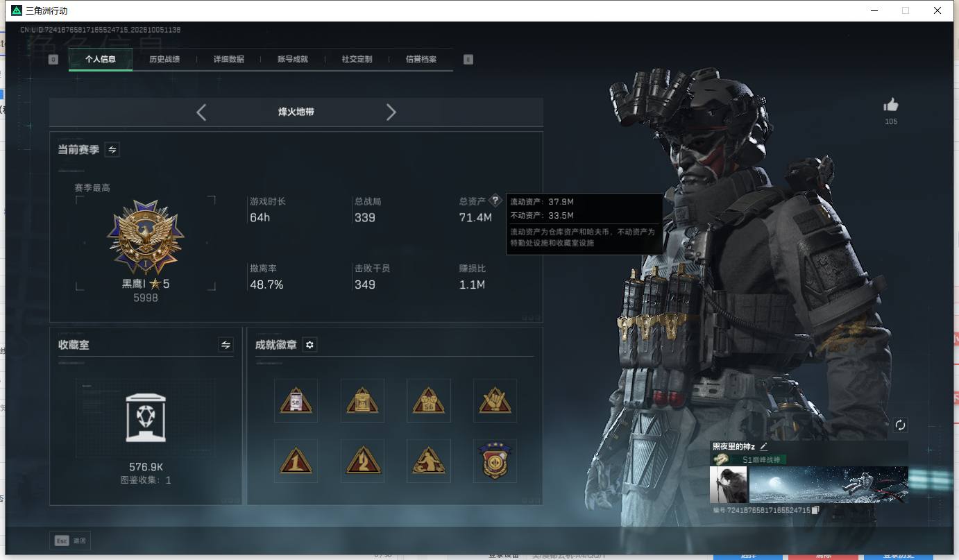
Task: Open the 详细数据 tab
Action: [x=229, y=60]
